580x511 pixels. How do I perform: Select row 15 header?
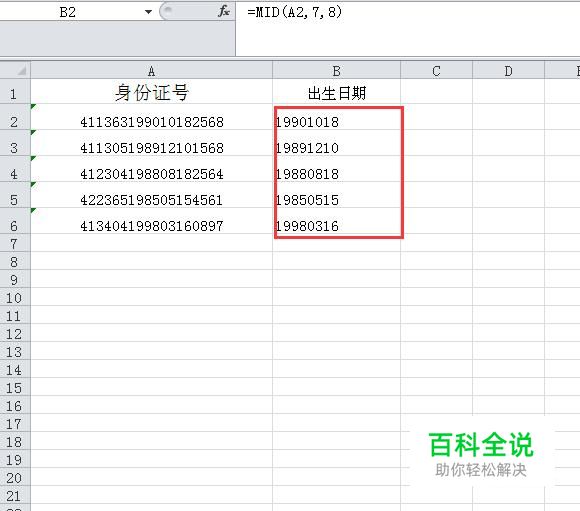pos(15,387)
